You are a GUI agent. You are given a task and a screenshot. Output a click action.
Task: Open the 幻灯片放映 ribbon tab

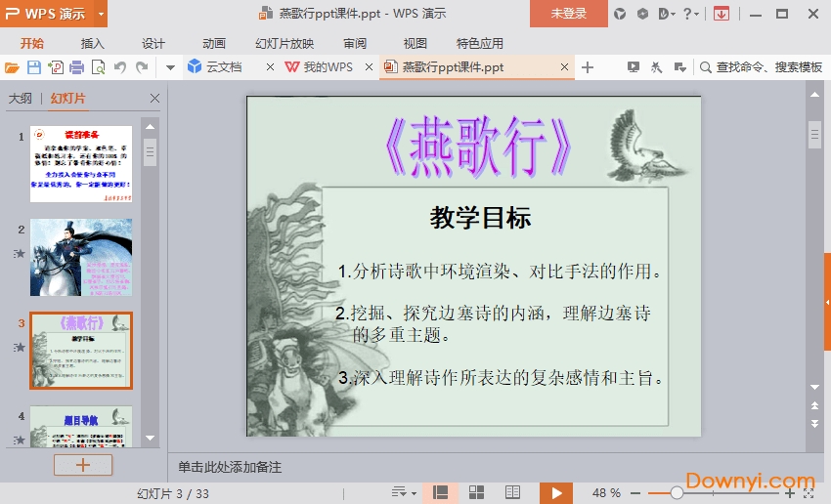[x=284, y=43]
